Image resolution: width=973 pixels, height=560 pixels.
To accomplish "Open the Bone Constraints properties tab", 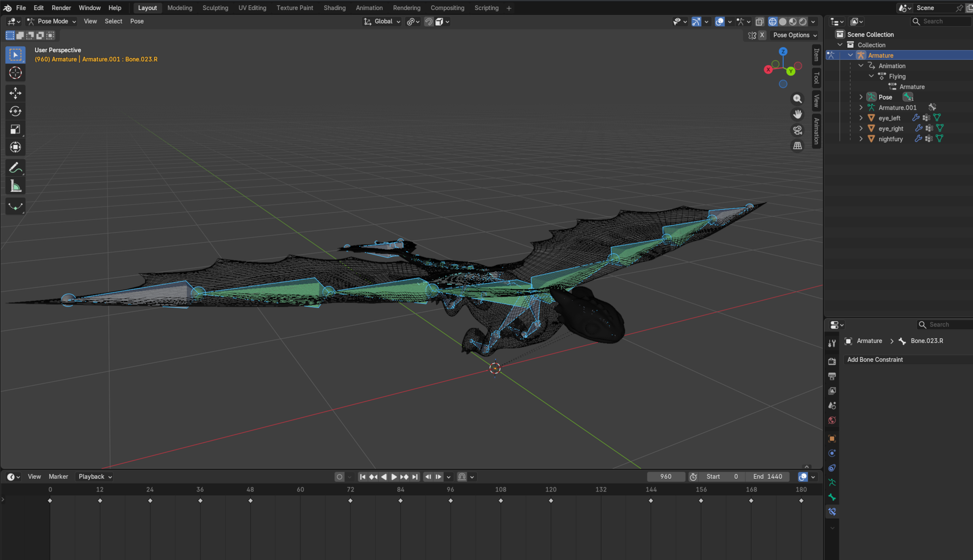I will pyautogui.click(x=832, y=511).
